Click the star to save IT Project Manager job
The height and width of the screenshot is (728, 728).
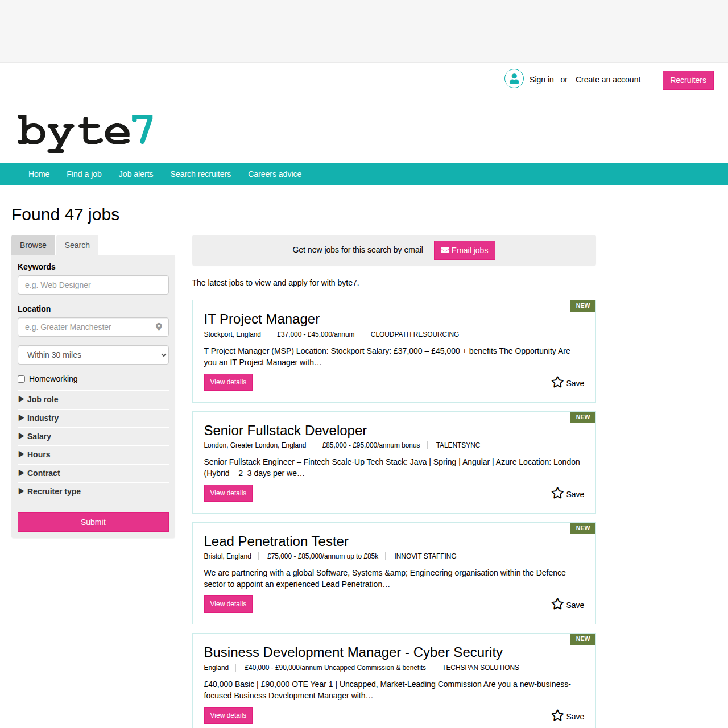tap(557, 382)
